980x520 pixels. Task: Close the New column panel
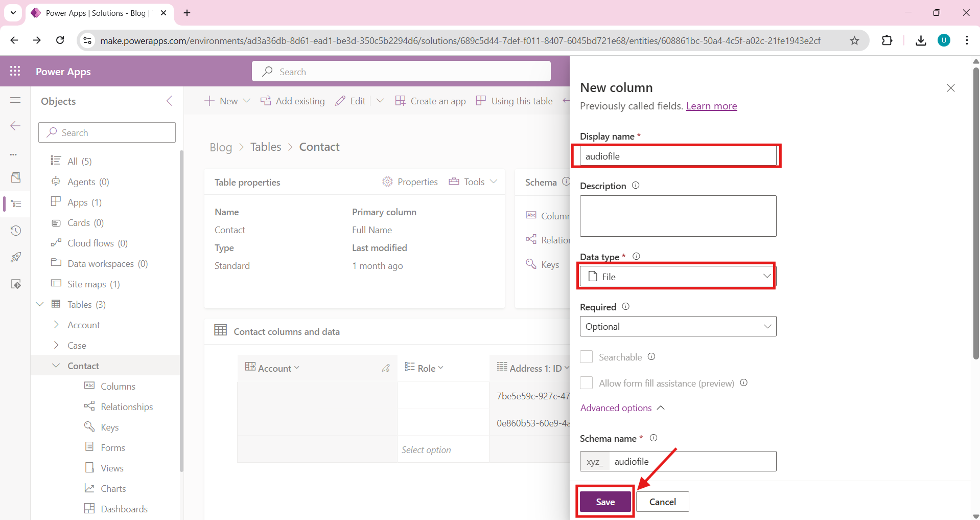(950, 88)
